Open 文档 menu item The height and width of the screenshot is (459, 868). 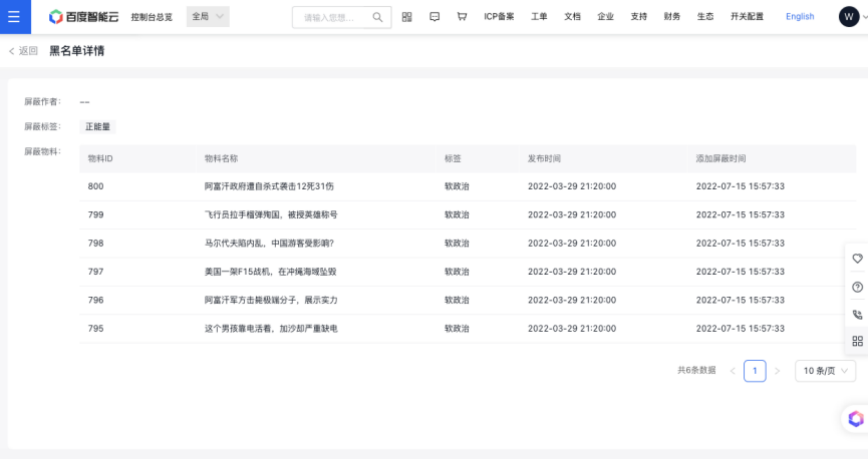pos(572,16)
